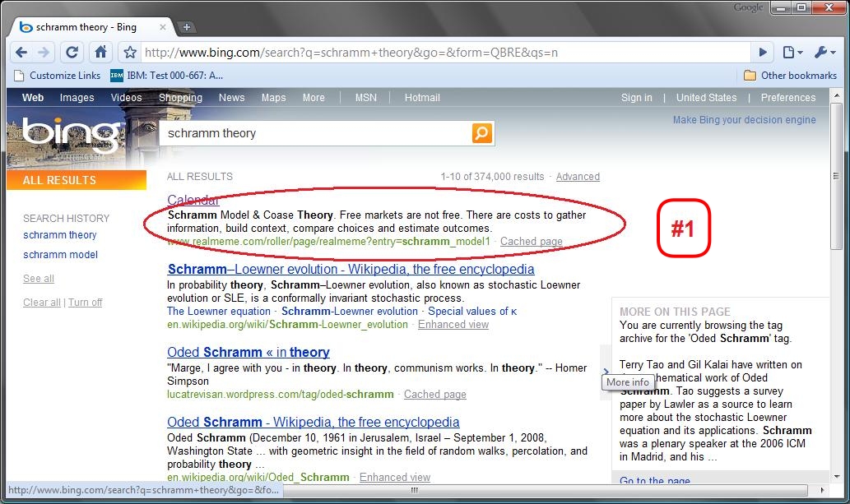Image resolution: width=850 pixels, height=504 pixels.
Task: Open Enhanced view for Oded_Schramm
Action: tap(395, 477)
